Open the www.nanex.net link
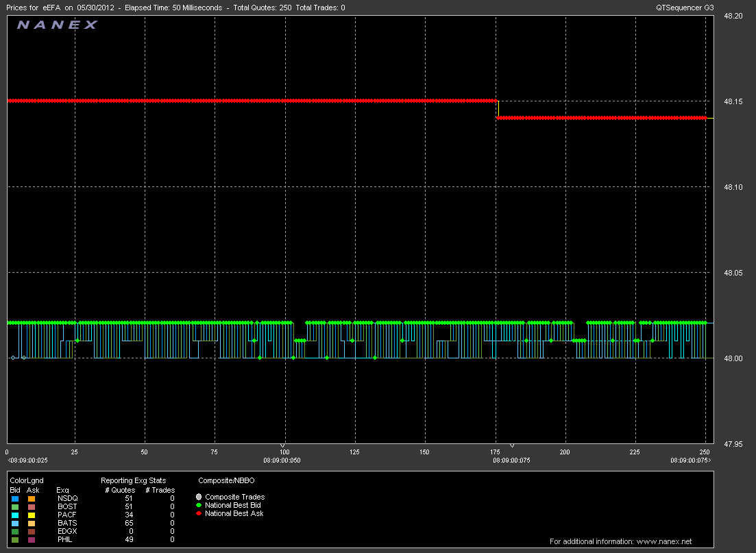 tap(664, 541)
